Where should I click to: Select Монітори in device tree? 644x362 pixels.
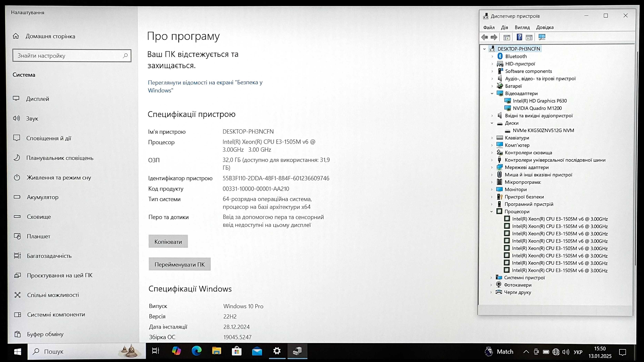[516, 190]
